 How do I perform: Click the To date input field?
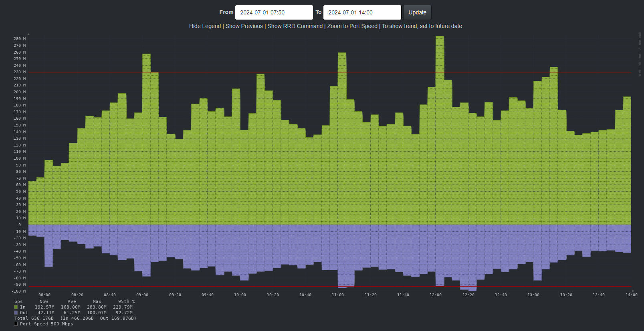pyautogui.click(x=362, y=12)
